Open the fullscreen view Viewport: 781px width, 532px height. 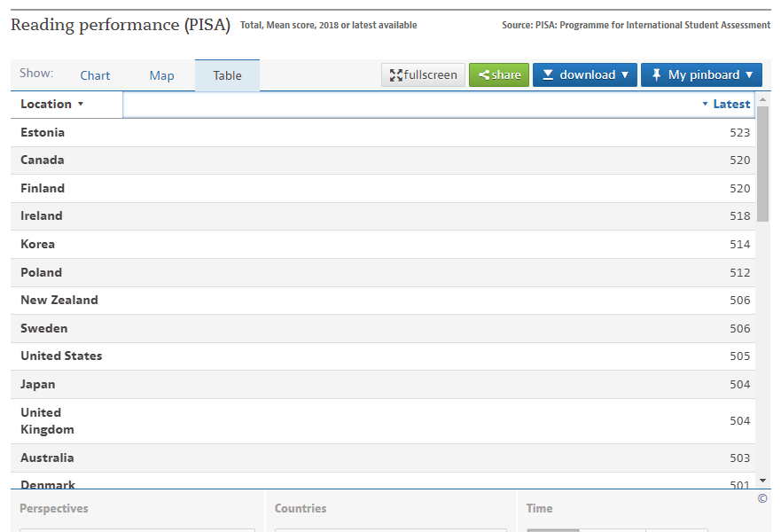pos(424,74)
